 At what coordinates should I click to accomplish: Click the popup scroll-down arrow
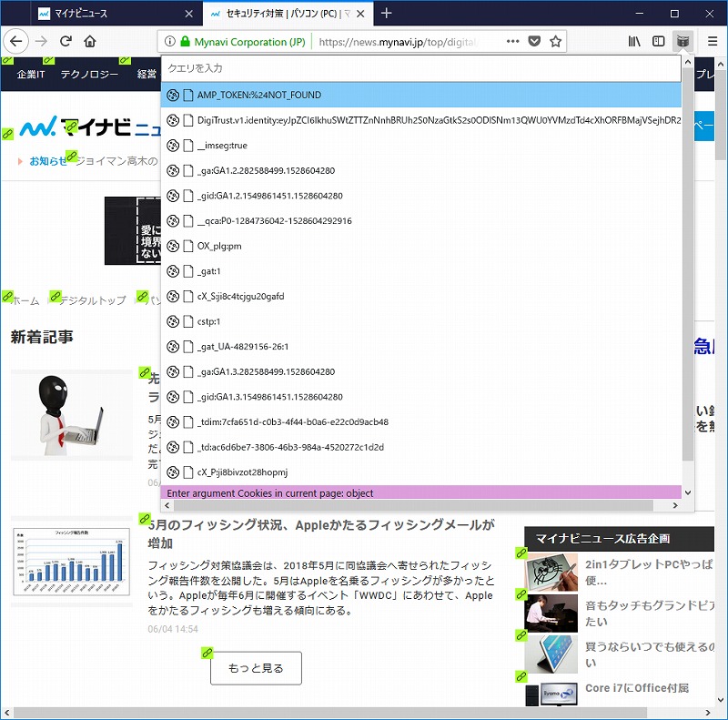tap(688, 492)
